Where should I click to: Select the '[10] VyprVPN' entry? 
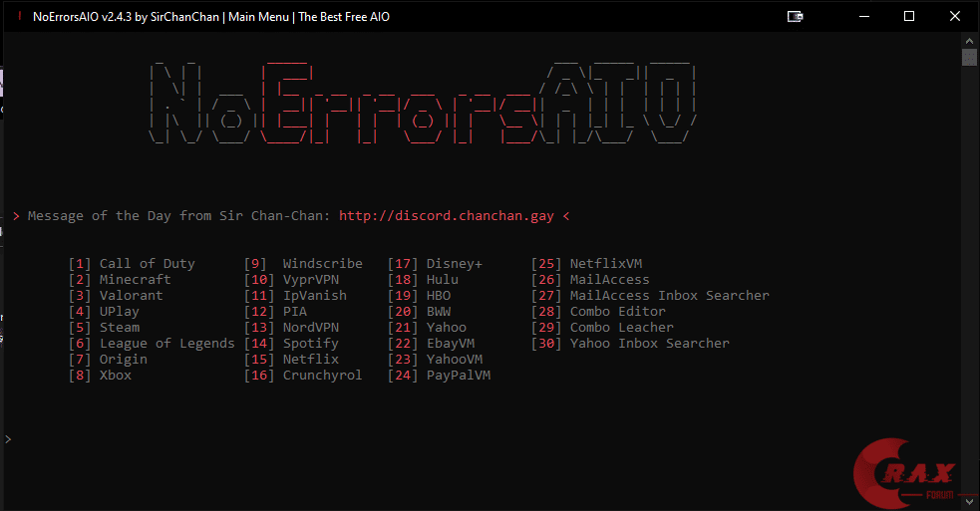coord(291,279)
